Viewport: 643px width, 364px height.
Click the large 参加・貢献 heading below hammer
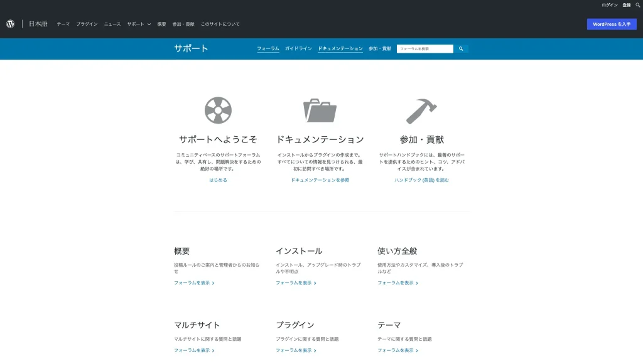[x=421, y=139]
